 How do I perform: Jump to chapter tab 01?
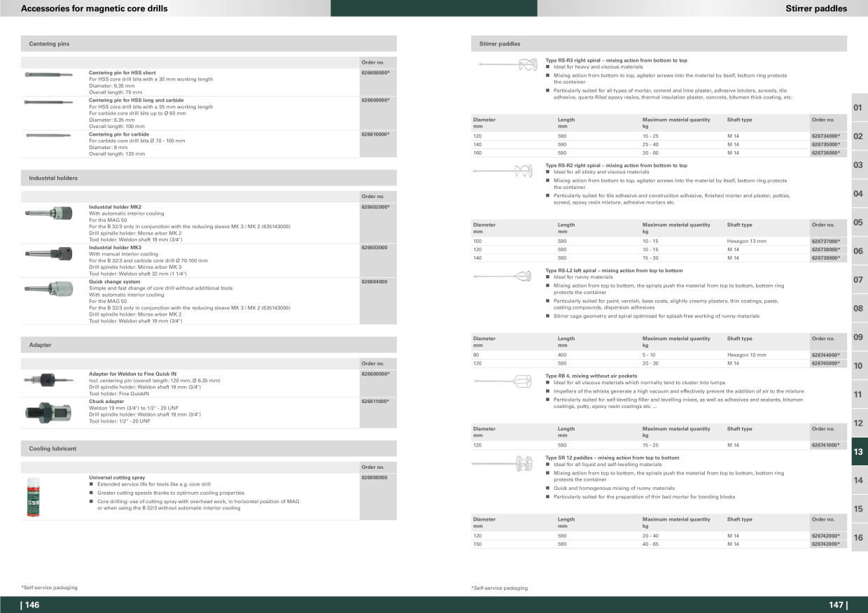pyautogui.click(x=858, y=108)
